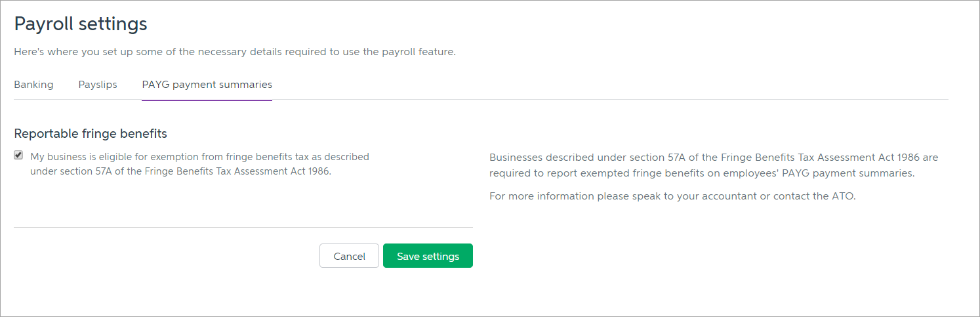The width and height of the screenshot is (980, 317).
Task: Click the 'My business is eligible' label text
Action: click(x=199, y=157)
